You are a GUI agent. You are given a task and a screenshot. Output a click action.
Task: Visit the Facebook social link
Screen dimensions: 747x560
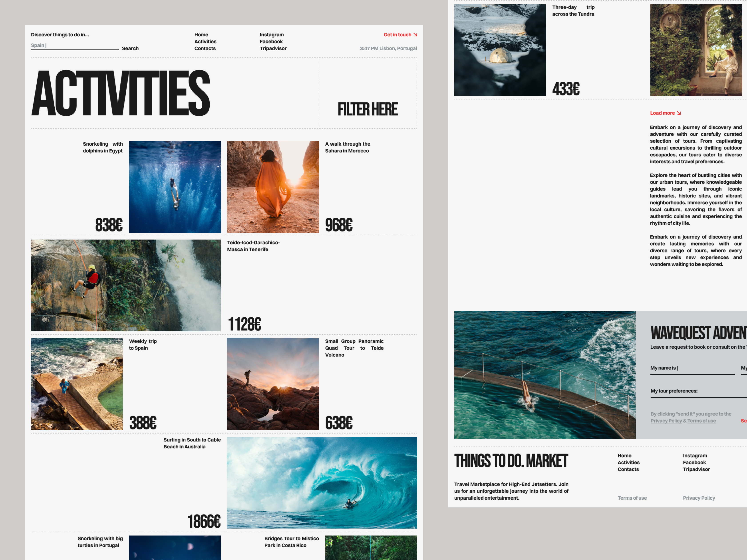point(271,41)
